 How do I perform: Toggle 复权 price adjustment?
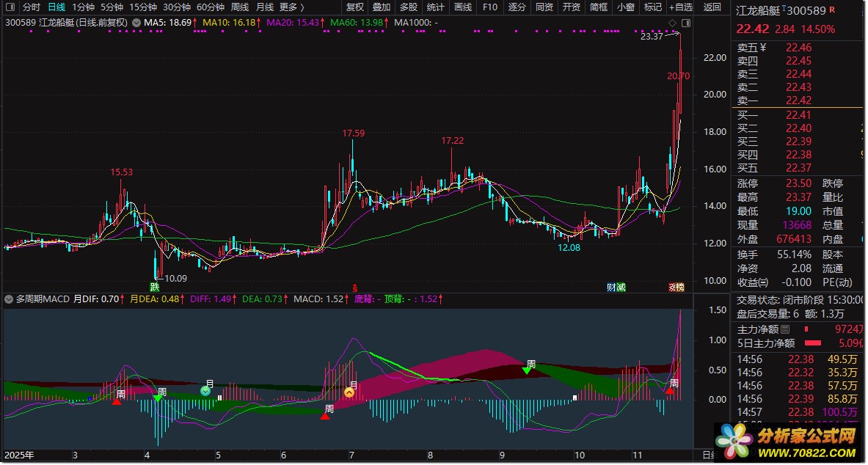355,7
